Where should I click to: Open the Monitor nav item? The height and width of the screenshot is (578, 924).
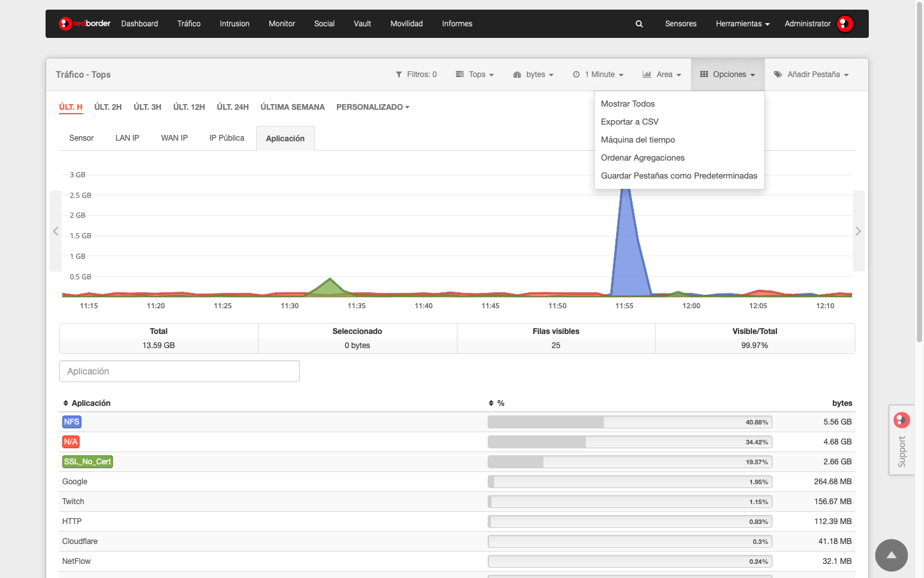click(x=282, y=24)
